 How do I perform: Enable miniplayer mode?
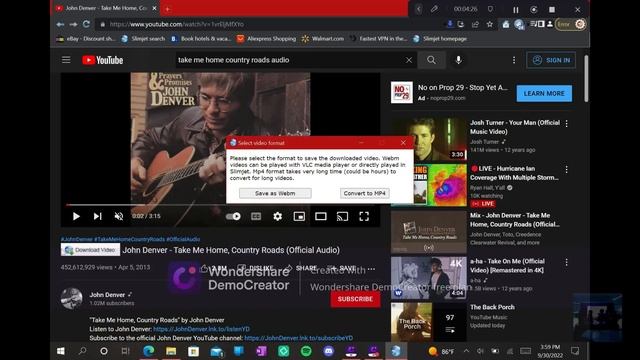click(x=299, y=216)
